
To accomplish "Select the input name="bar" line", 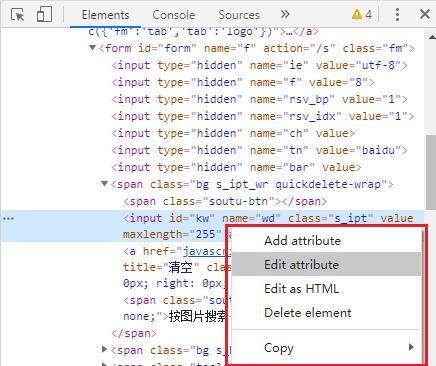I will 236,167.
